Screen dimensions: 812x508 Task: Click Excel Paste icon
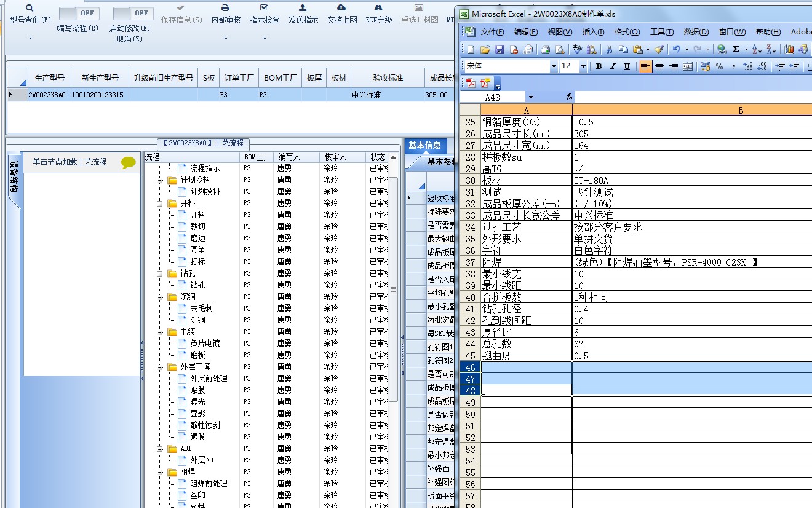[638, 49]
